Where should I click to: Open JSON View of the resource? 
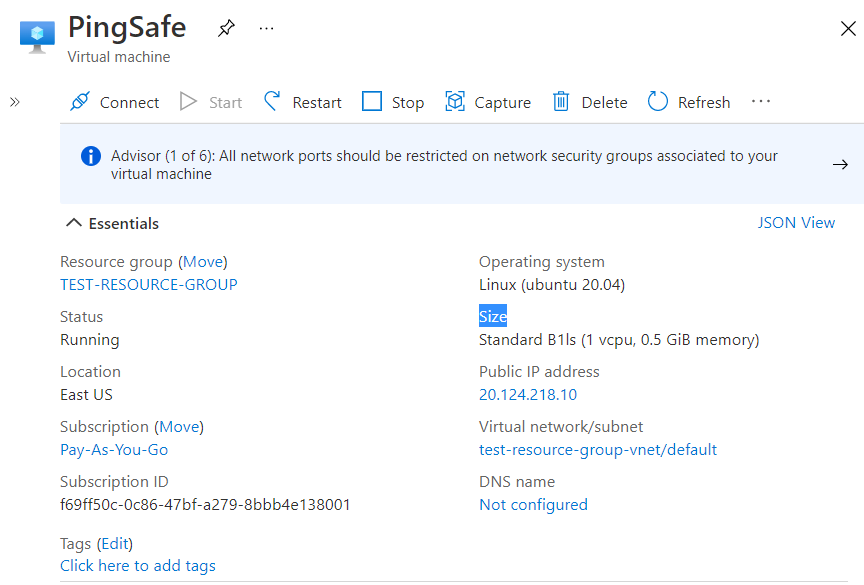796,223
